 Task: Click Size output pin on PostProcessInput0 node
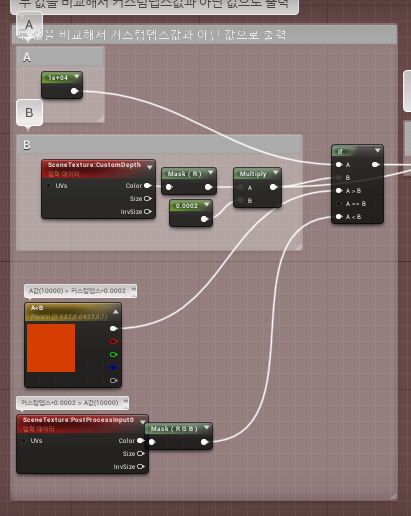[141, 454]
